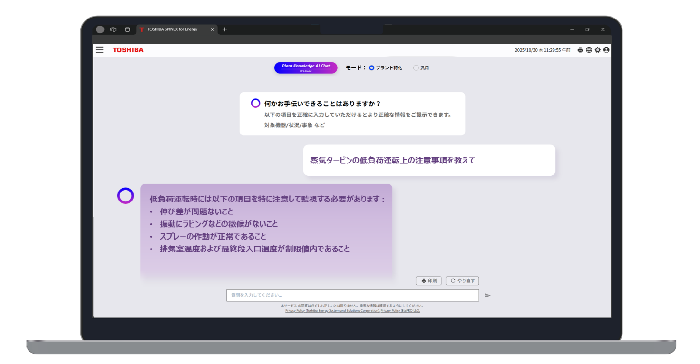Select the プラント mode radio button
The width and height of the screenshot is (700, 364).
click(371, 68)
